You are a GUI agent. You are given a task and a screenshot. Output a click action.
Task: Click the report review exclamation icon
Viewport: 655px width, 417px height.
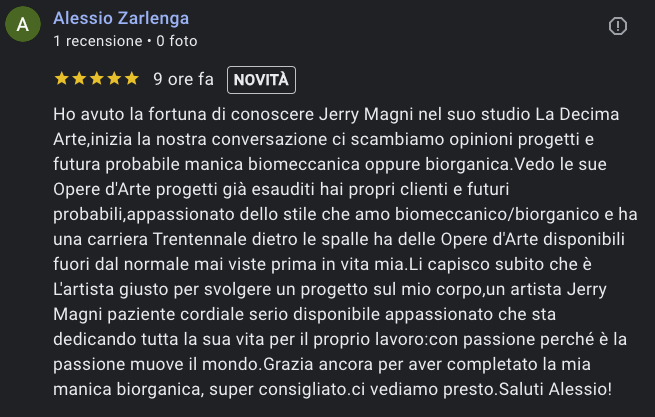[618, 26]
